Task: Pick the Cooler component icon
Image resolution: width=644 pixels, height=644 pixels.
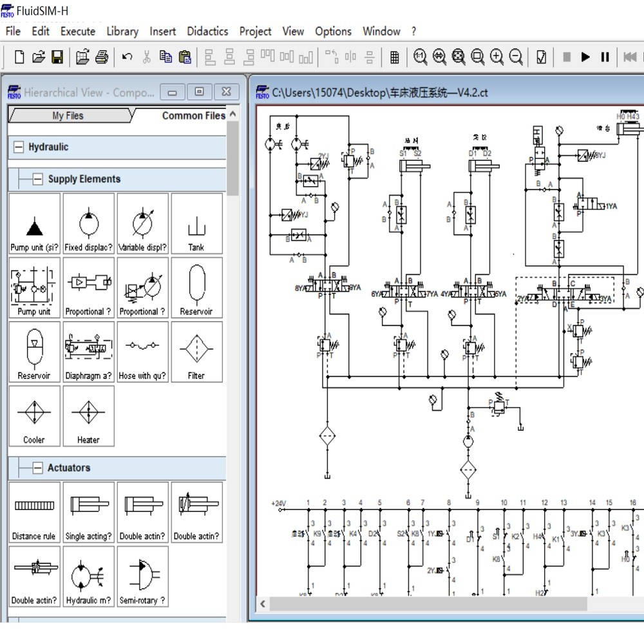Action: [x=34, y=416]
